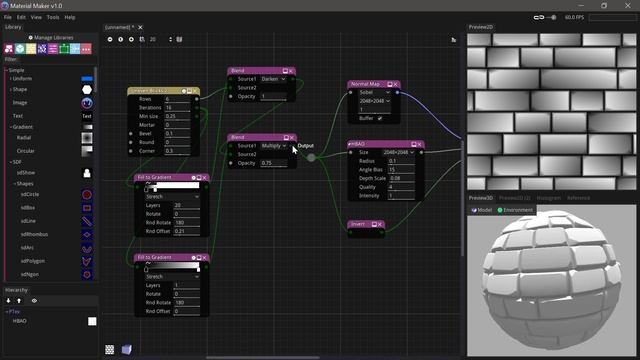This screenshot has width=640, height=360.
Task: Select the first pink library section icon
Action: [9, 49]
